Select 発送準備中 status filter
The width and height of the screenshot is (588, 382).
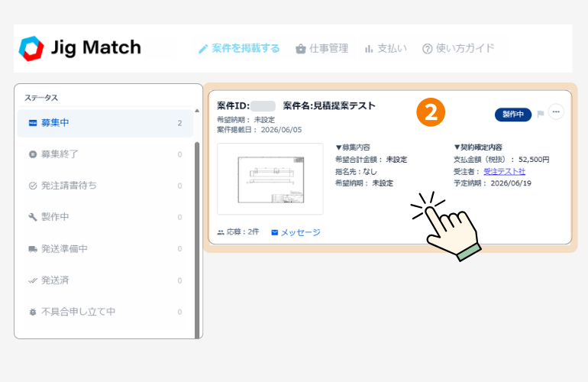point(105,249)
